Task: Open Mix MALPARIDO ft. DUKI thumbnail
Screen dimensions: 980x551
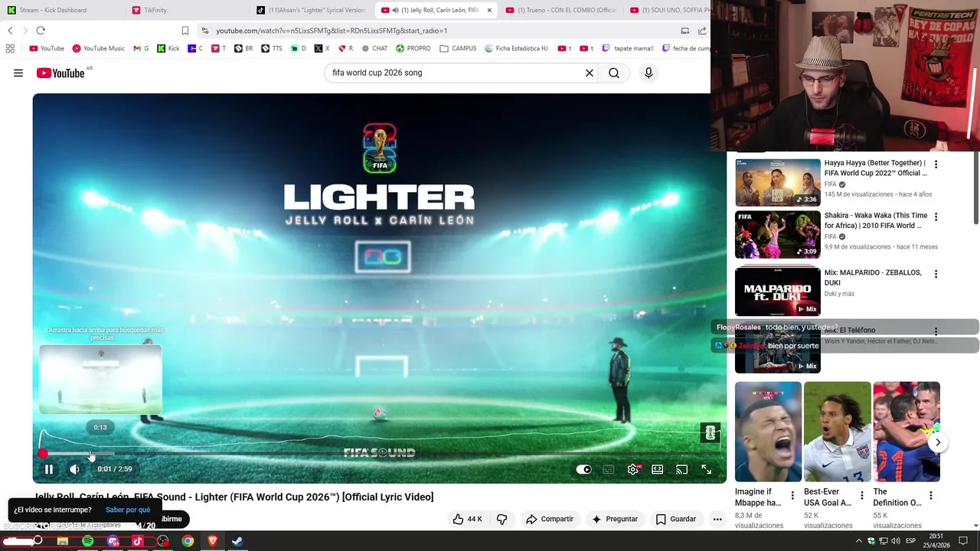Action: 777,292
